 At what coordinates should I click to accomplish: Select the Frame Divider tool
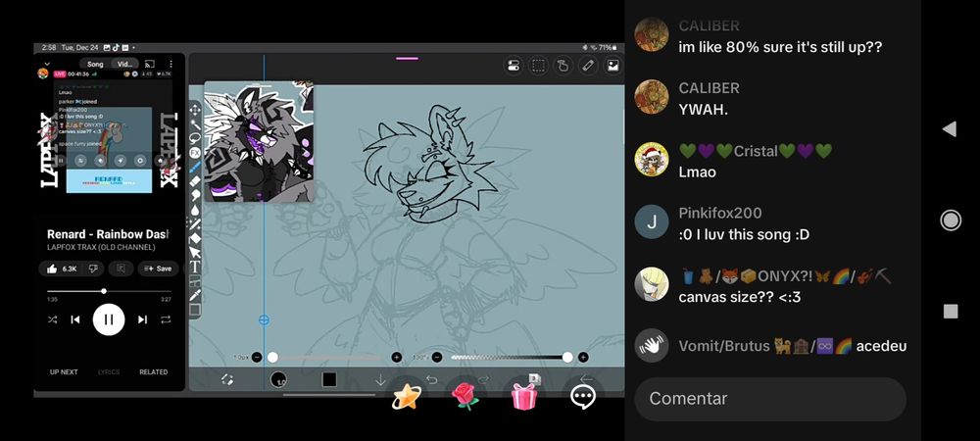click(x=195, y=281)
